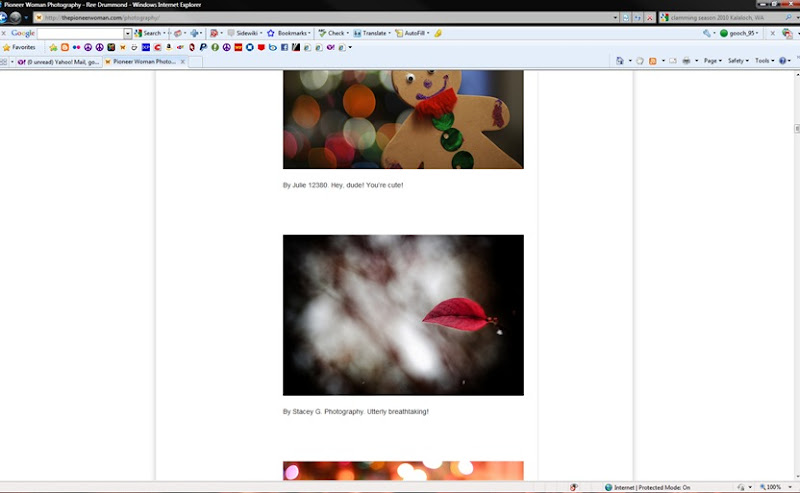The height and width of the screenshot is (493, 800).
Task: Click the Back navigation button
Action: coord(3,17)
